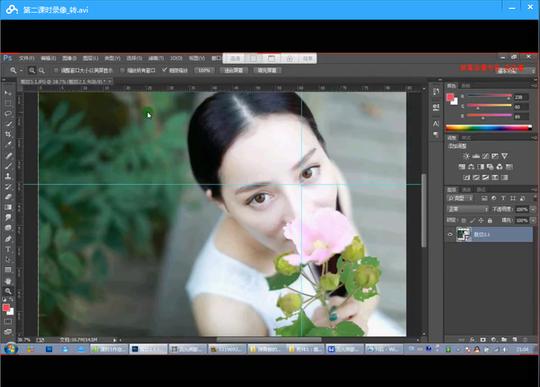540x387 pixels.
Task: Open the Layers panel flyout menu
Action: pos(533,190)
